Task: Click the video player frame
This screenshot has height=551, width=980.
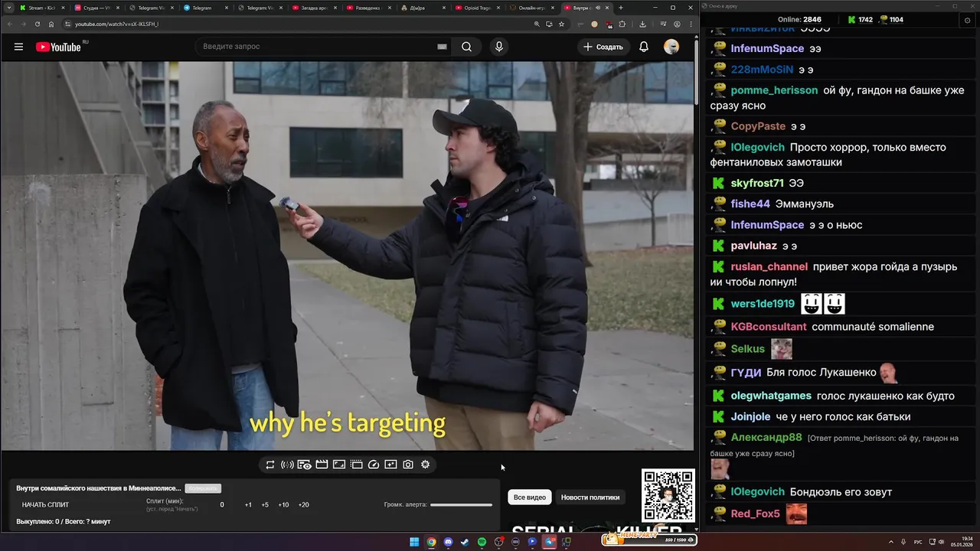Action: 348,256
